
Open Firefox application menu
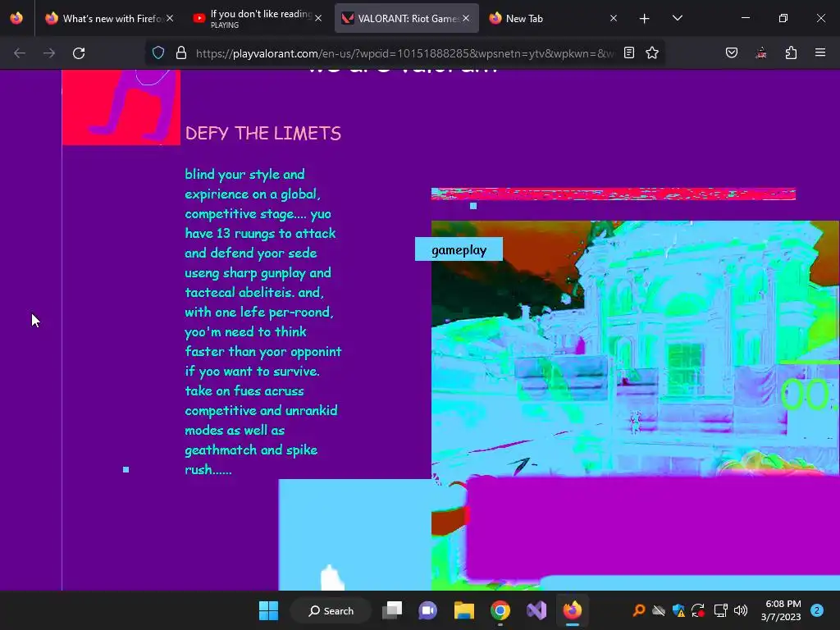coord(820,52)
